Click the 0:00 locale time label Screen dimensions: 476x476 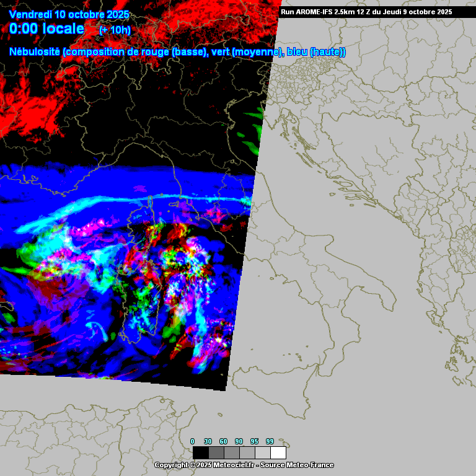tap(47, 29)
